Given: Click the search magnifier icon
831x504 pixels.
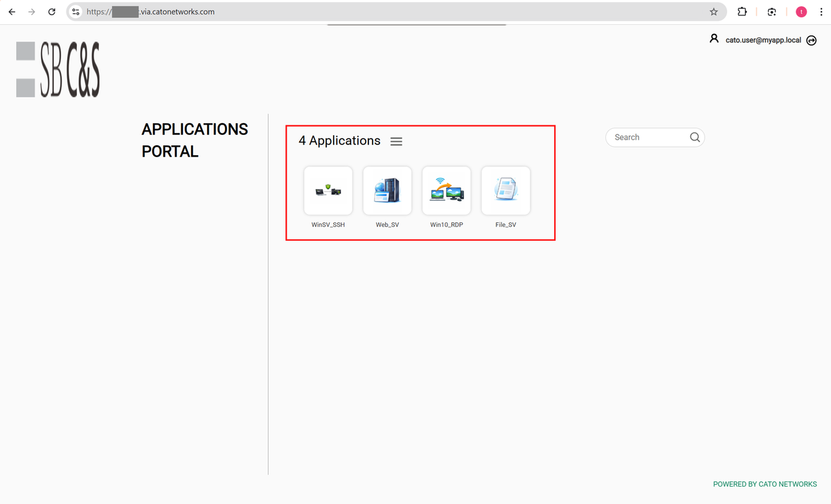Looking at the screenshot, I should click(695, 137).
